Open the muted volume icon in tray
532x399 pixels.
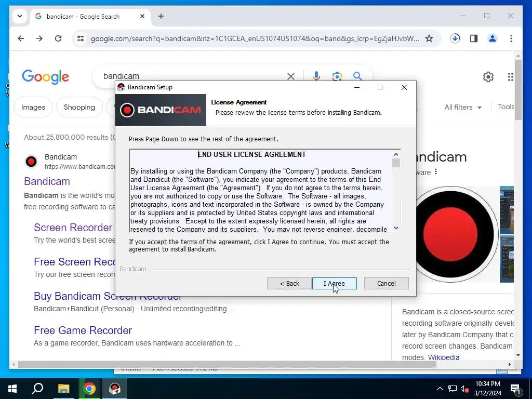(x=465, y=389)
